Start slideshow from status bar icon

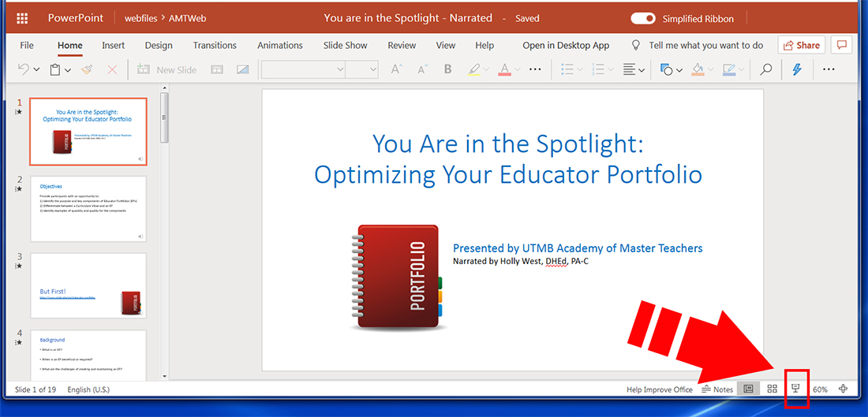pos(796,389)
